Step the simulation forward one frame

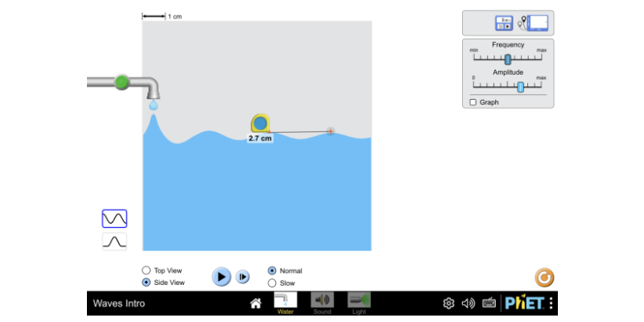[x=243, y=277]
